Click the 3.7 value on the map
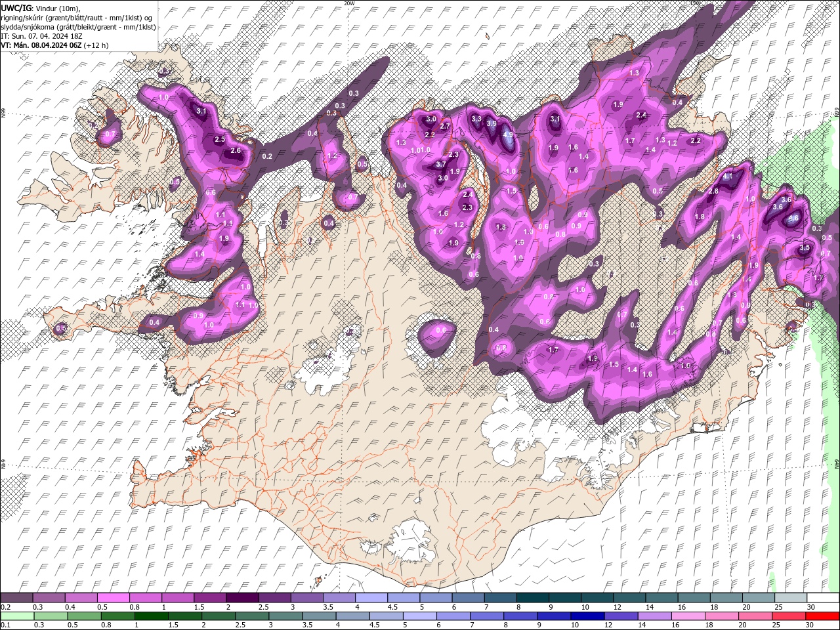The image size is (840, 630). pyautogui.click(x=441, y=165)
